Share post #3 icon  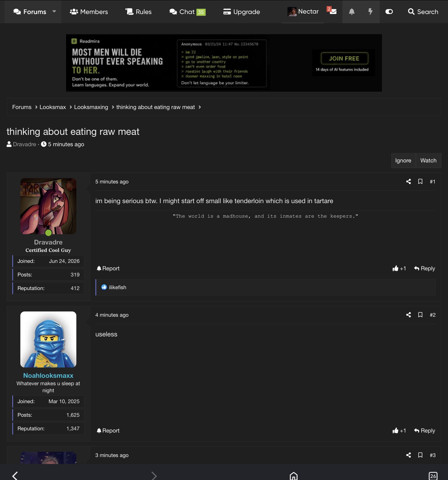408,455
